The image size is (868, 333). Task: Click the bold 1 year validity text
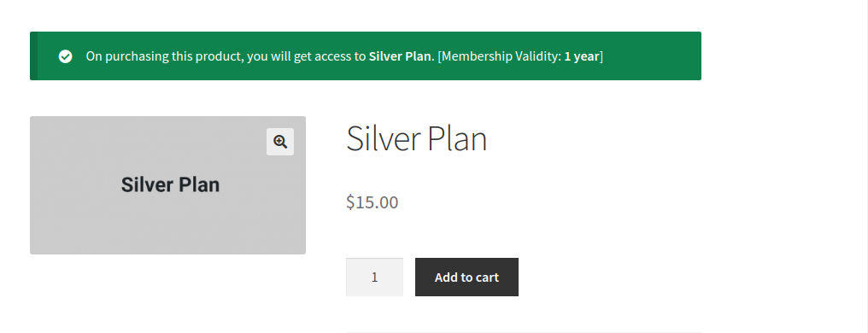coord(582,56)
